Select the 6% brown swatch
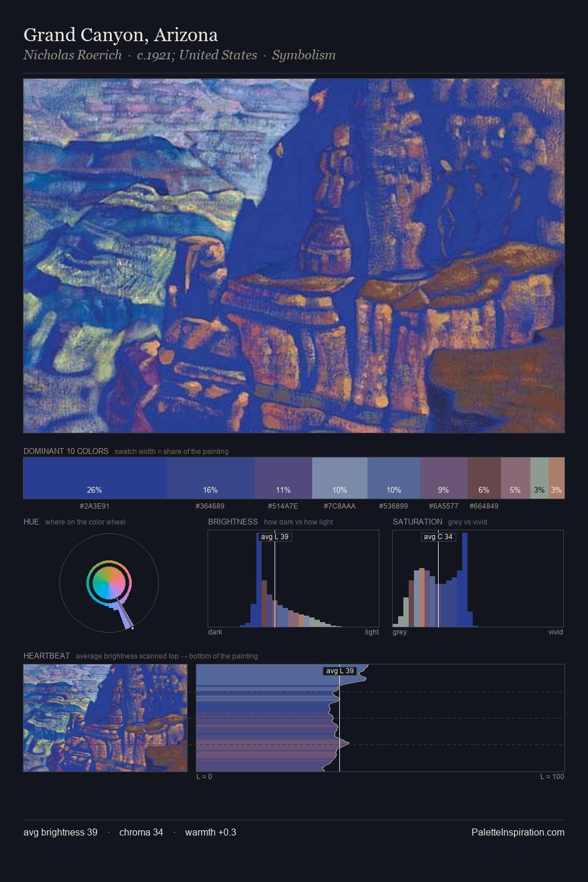 coord(484,478)
